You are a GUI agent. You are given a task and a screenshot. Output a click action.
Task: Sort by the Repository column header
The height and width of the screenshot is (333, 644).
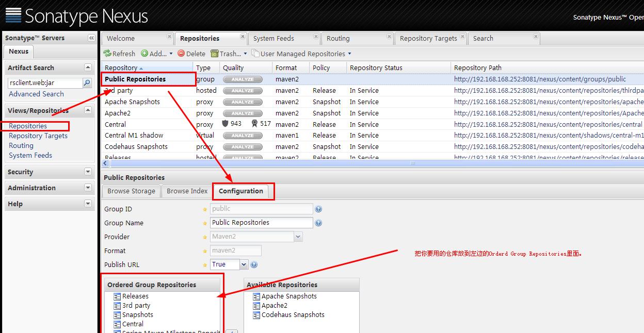(x=147, y=68)
